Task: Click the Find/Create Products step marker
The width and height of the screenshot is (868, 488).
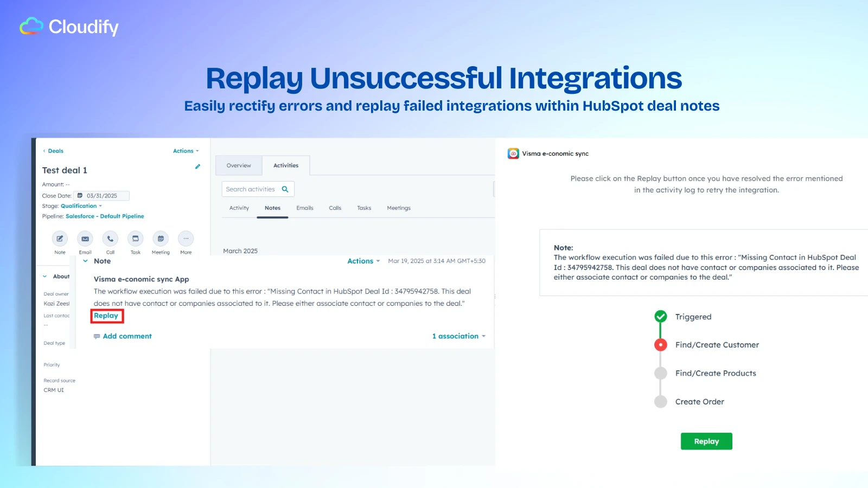Action: (661, 373)
